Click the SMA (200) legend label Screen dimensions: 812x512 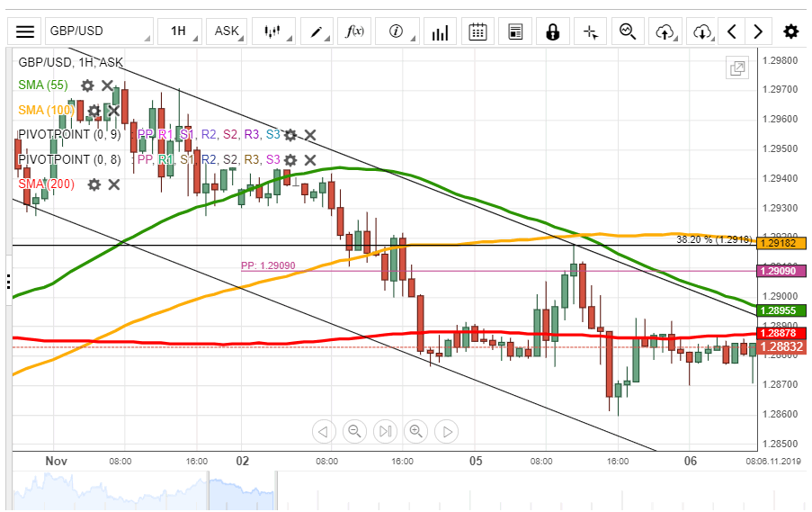46,184
